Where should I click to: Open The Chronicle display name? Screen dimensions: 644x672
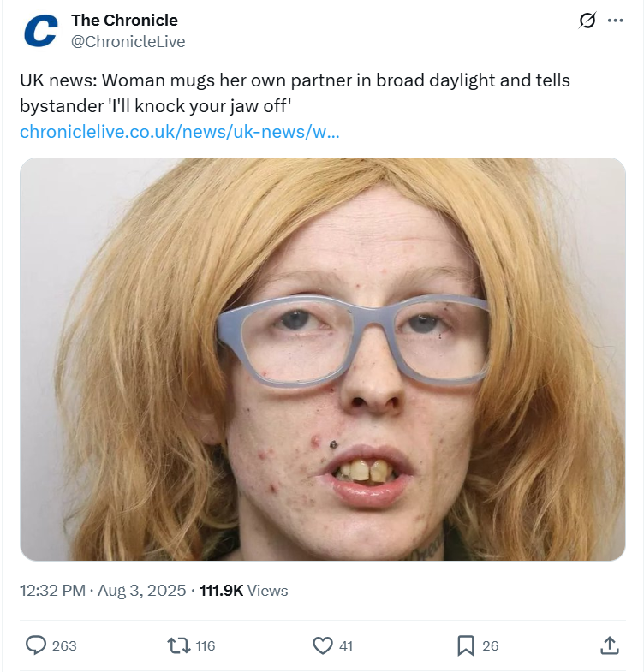pos(124,21)
